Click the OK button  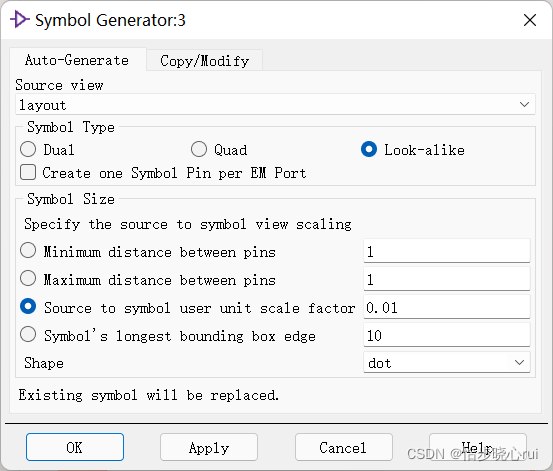coord(75,447)
